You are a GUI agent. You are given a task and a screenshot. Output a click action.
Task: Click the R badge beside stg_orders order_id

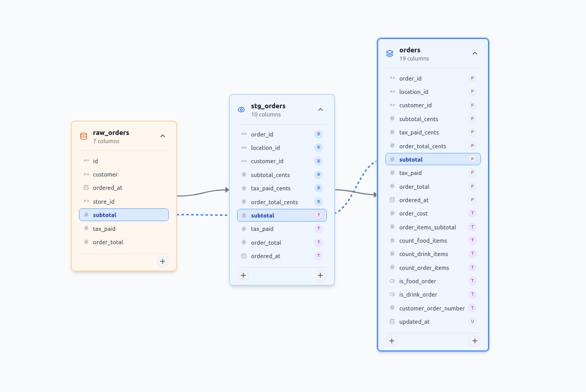coord(318,134)
